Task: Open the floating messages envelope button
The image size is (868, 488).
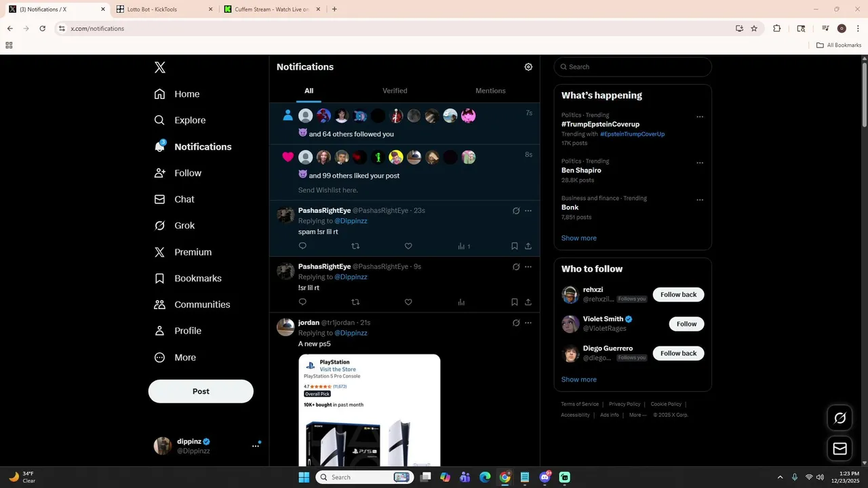Action: tap(840, 449)
